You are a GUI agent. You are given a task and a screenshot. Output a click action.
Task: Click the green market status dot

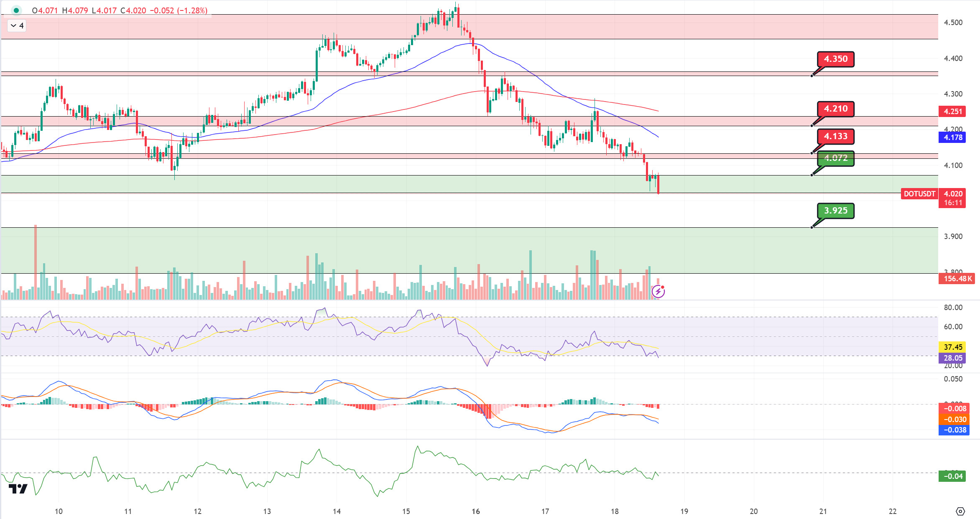click(16, 10)
